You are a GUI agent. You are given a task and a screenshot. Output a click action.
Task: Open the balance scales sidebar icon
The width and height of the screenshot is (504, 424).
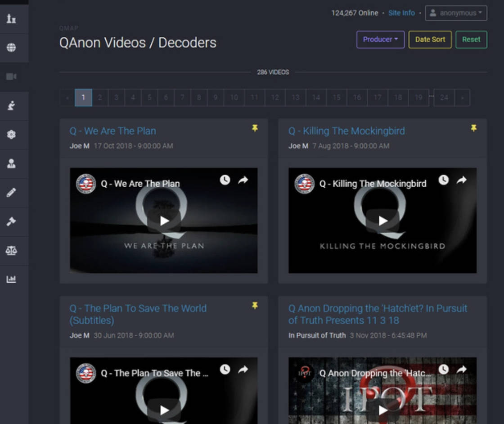(11, 250)
